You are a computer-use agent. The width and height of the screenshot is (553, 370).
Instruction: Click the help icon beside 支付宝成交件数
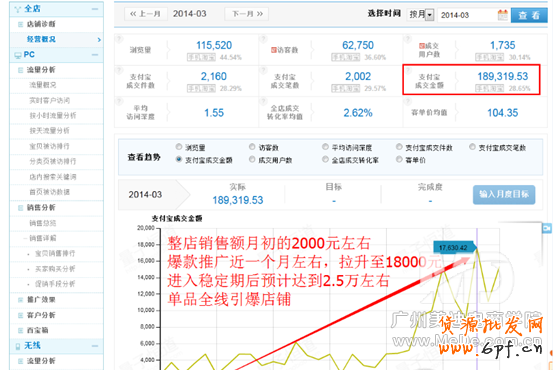point(119,69)
